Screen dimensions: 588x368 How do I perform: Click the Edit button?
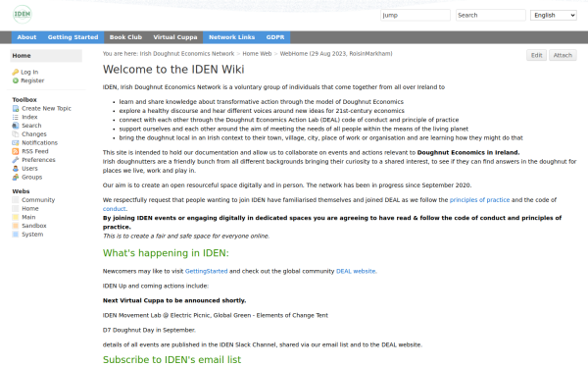pyautogui.click(x=537, y=55)
